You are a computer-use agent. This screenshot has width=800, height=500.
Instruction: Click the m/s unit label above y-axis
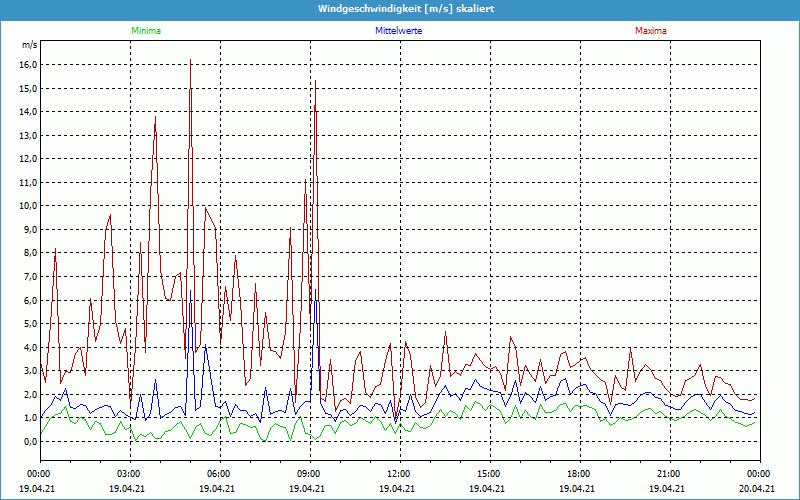tap(29, 45)
